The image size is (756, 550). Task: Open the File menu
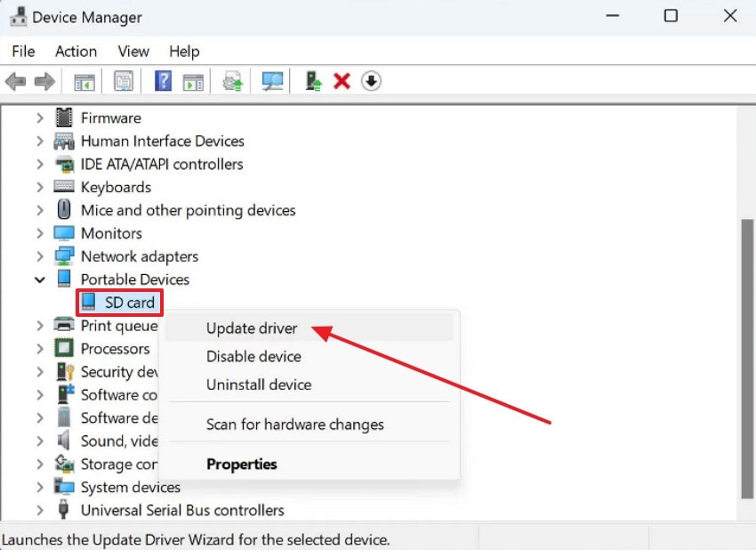(23, 51)
